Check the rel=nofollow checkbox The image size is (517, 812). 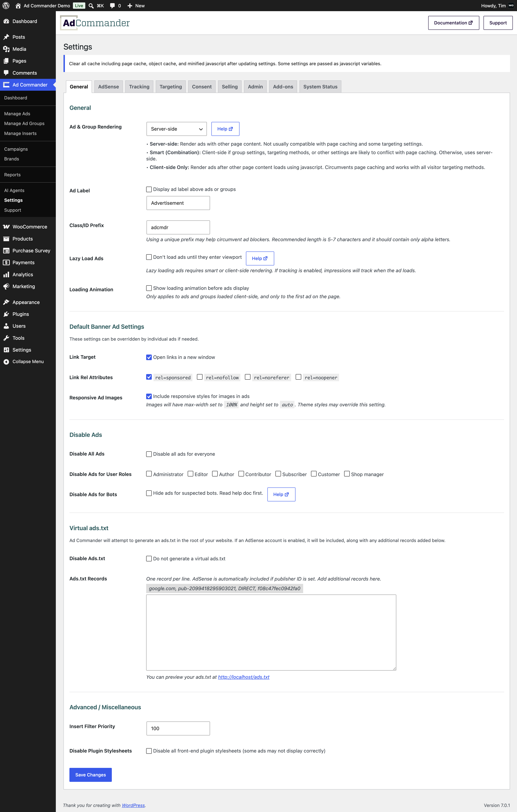[x=200, y=377]
